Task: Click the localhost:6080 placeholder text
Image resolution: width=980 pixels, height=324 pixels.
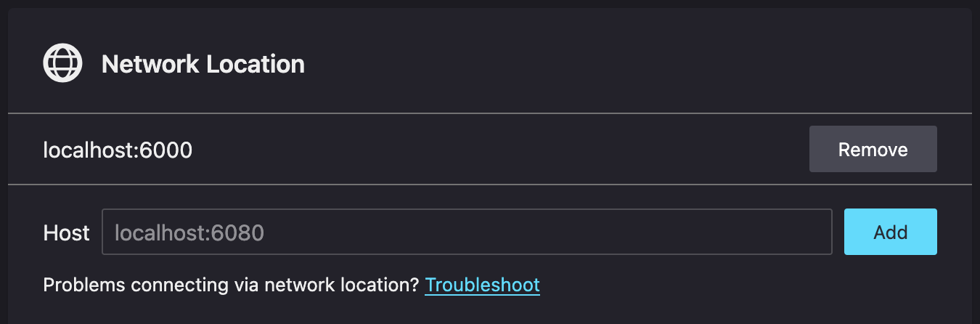Action: pyautogui.click(x=189, y=232)
